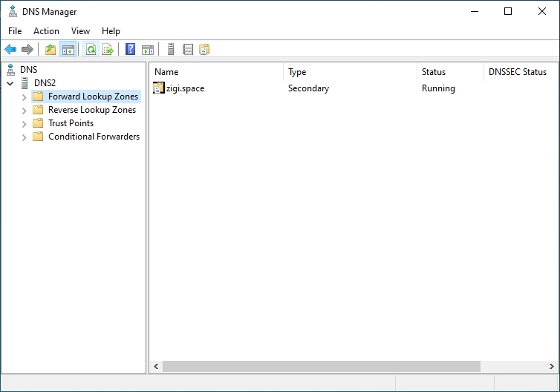Screen dimensions: 560x392
Task: Click the Trust Points folder icon
Action: click(38, 123)
